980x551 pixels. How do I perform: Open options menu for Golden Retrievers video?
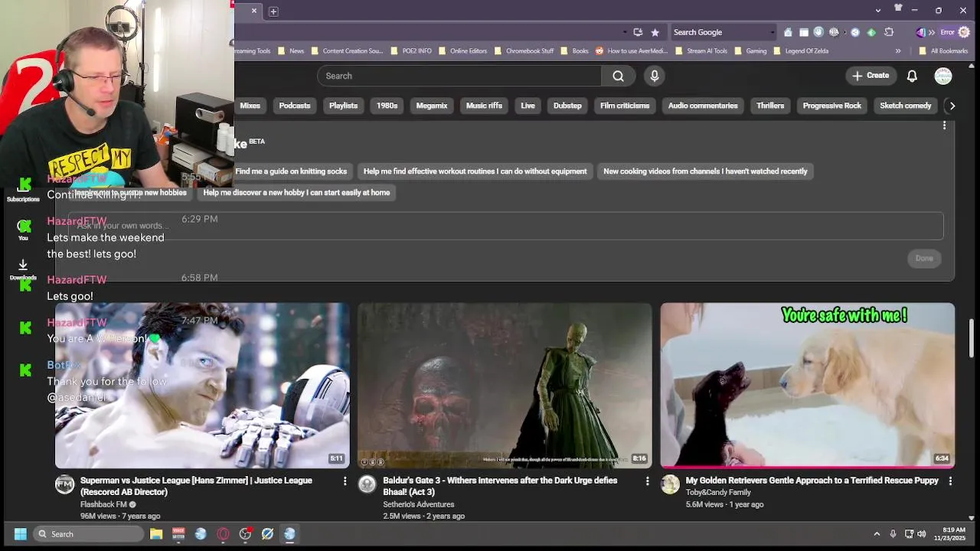coord(950,481)
